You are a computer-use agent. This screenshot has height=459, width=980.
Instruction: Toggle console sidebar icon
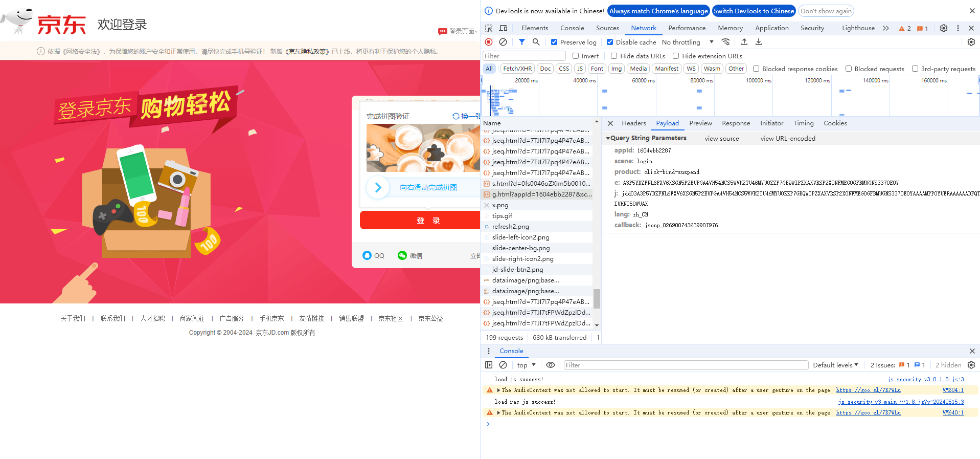tap(489, 365)
